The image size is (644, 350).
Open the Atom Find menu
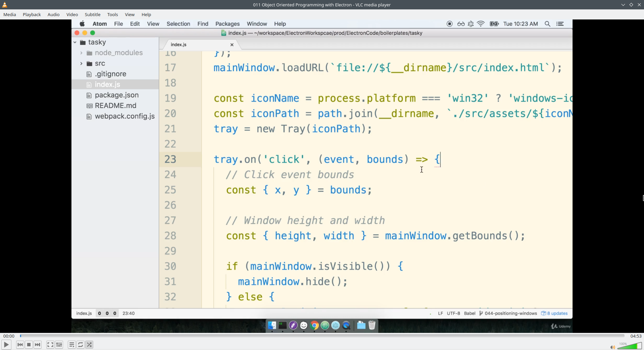tap(203, 24)
